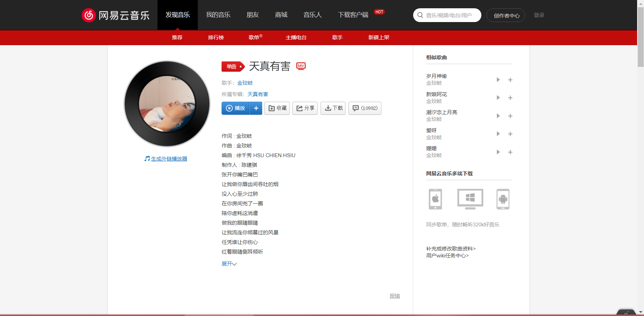Click the 登录 login link
The image size is (644, 316).
[x=539, y=15]
